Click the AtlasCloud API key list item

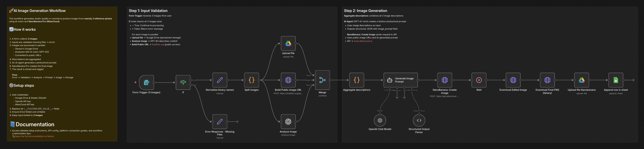25,105
